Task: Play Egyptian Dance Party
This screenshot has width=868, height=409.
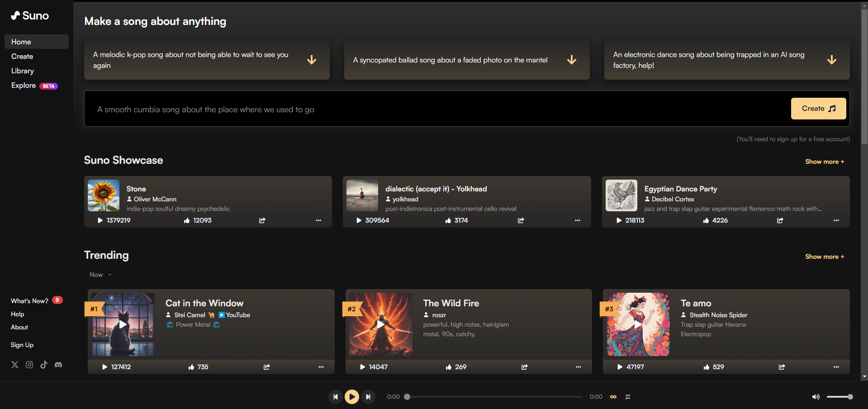Action: [x=619, y=220]
